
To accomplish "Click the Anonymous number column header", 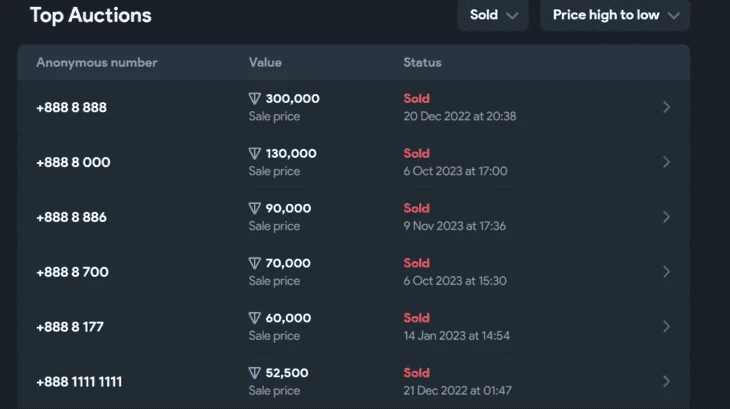I will pos(97,63).
